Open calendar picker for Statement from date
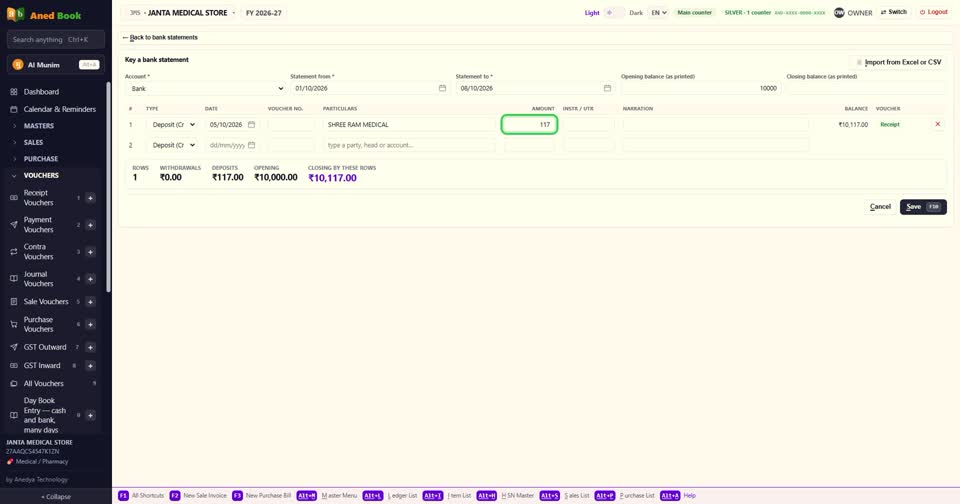Image resolution: width=960 pixels, height=504 pixels. [x=442, y=88]
